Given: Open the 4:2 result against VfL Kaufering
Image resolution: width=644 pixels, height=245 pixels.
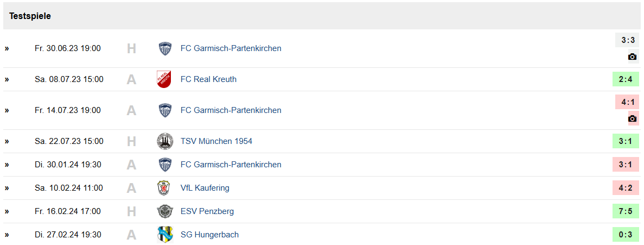Looking at the screenshot, I should coord(626,189).
